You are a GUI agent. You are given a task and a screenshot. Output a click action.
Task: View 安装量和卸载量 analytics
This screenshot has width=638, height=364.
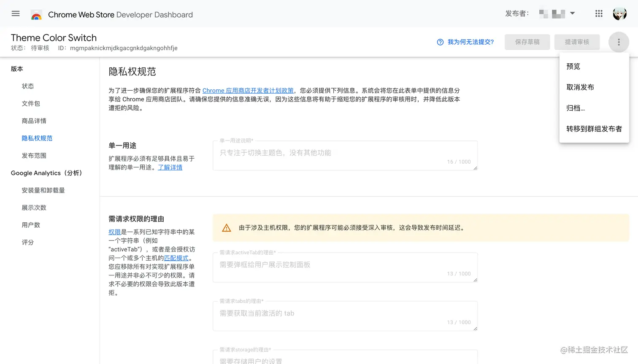coord(43,190)
